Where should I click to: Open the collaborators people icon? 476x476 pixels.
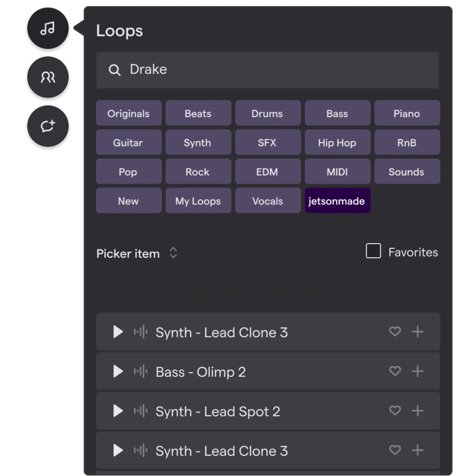click(48, 78)
